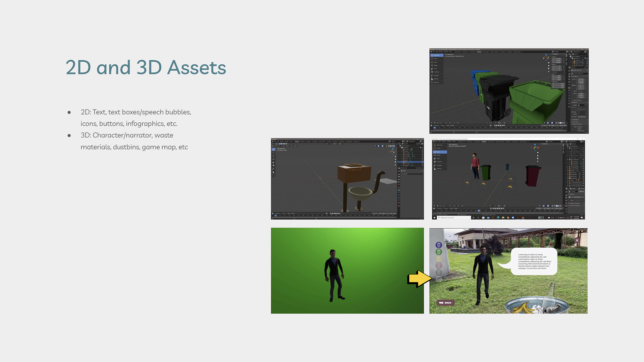Click the blue trash bin icon in the game
Image resolution: width=644 pixels, height=362 pixels.
point(439,245)
